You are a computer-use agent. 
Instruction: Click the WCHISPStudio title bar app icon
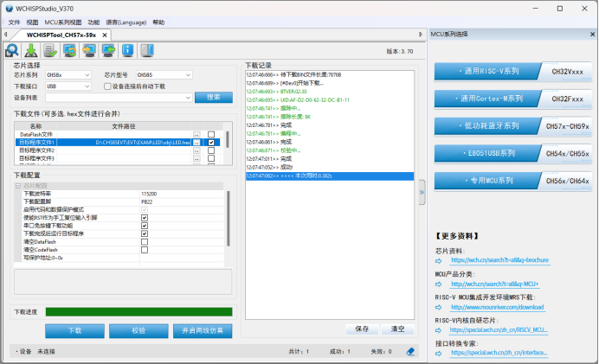coord(10,9)
